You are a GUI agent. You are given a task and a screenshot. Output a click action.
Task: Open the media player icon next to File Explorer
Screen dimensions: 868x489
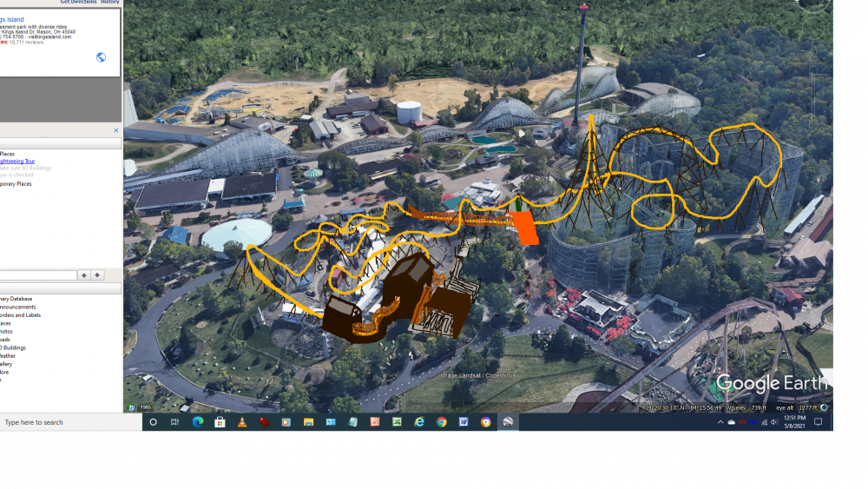286,422
